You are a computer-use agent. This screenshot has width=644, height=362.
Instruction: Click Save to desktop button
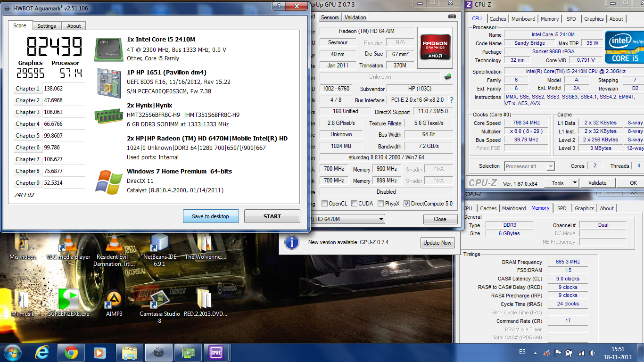click(211, 216)
